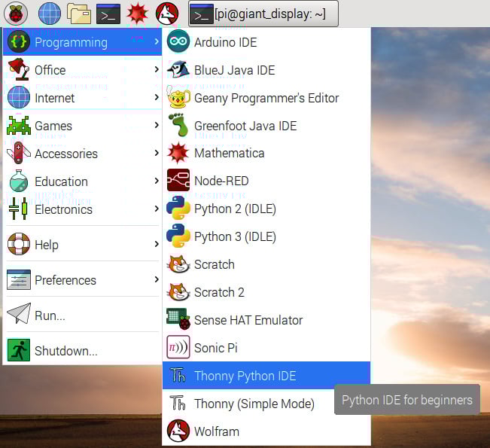Click the Office desk lamp icon
This screenshot has height=448, width=490.
point(19,69)
